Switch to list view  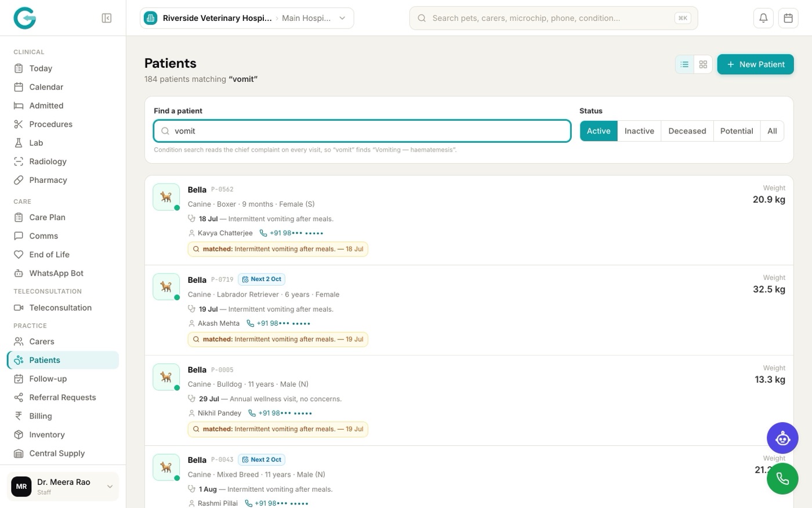tap(684, 64)
